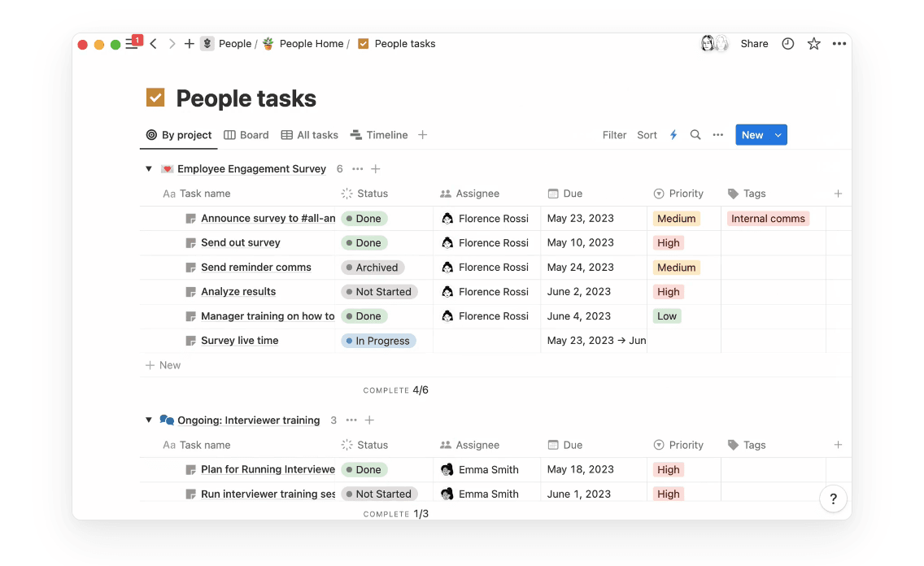Click the Share button

point(753,43)
